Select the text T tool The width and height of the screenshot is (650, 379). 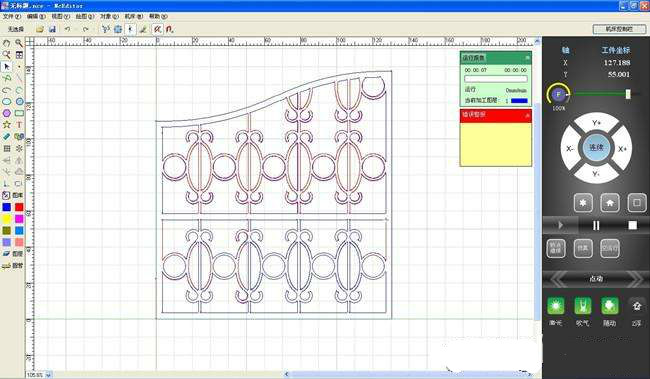click(x=19, y=124)
